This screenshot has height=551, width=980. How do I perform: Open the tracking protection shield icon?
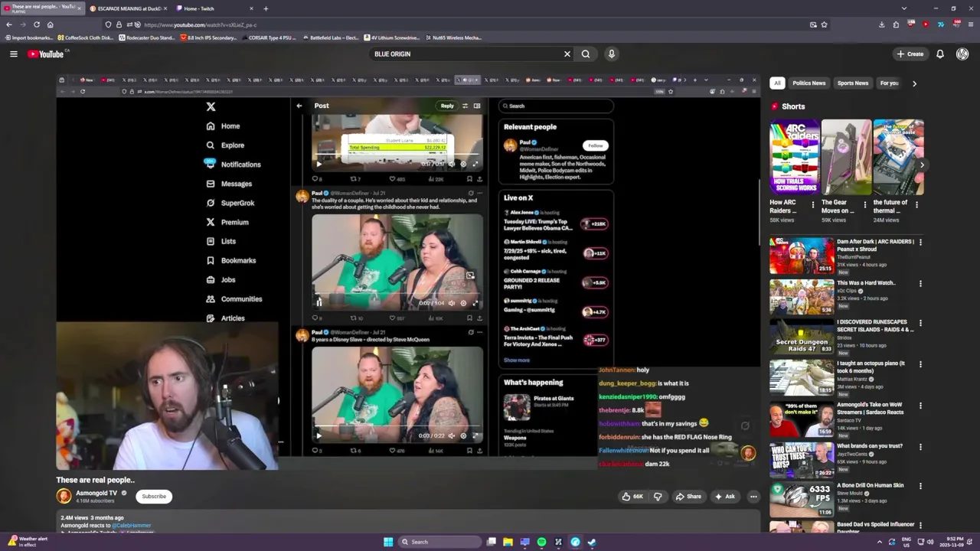pyautogui.click(x=108, y=24)
